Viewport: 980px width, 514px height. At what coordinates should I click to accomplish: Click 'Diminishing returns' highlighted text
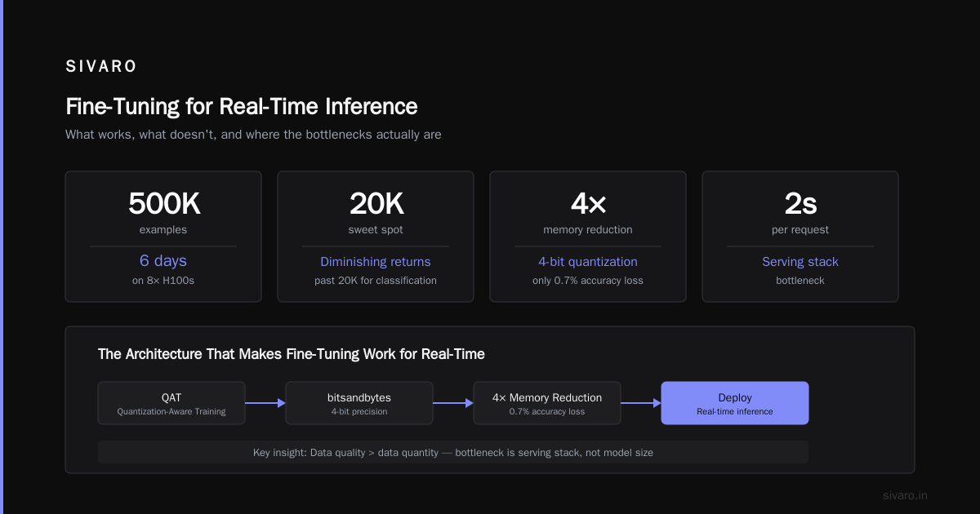(376, 262)
